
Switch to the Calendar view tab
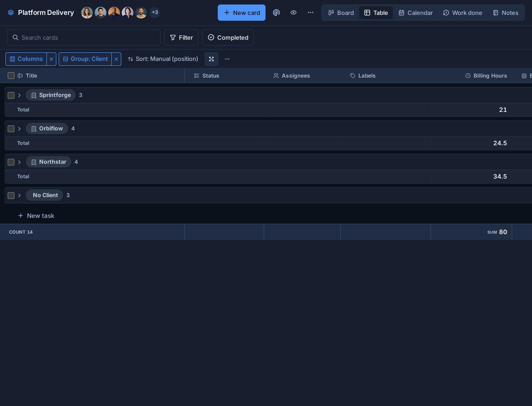pyautogui.click(x=416, y=13)
